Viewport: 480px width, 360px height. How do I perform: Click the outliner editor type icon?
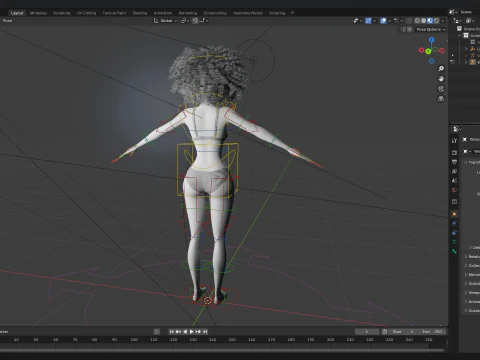point(459,21)
